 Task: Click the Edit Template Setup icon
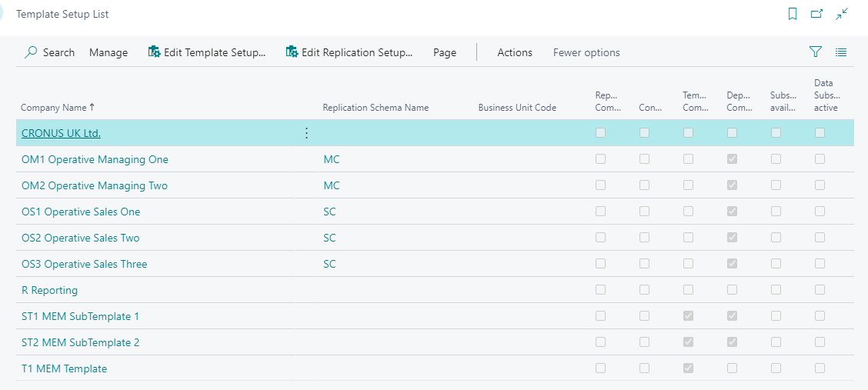[x=154, y=52]
